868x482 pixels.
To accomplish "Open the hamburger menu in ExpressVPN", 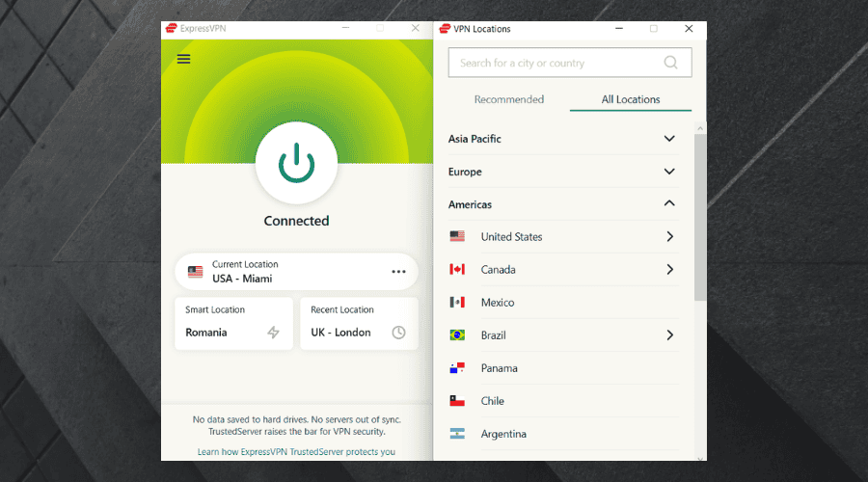I will click(184, 59).
